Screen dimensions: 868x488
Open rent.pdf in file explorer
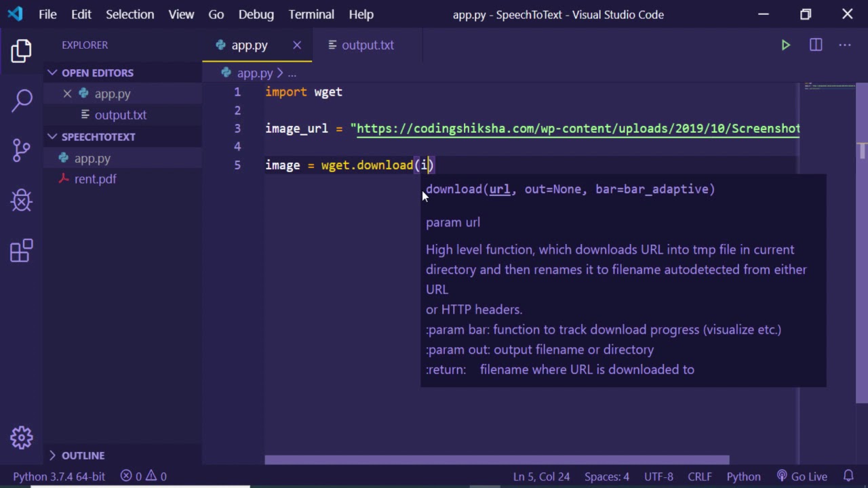click(x=95, y=179)
